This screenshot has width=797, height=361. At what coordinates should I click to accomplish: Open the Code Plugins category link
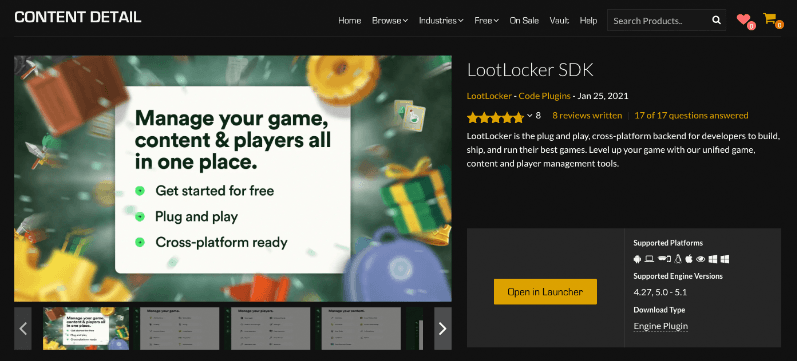tap(544, 96)
